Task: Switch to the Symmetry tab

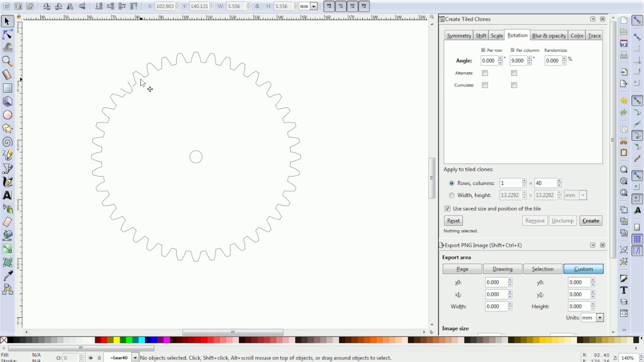Action: 459,36
